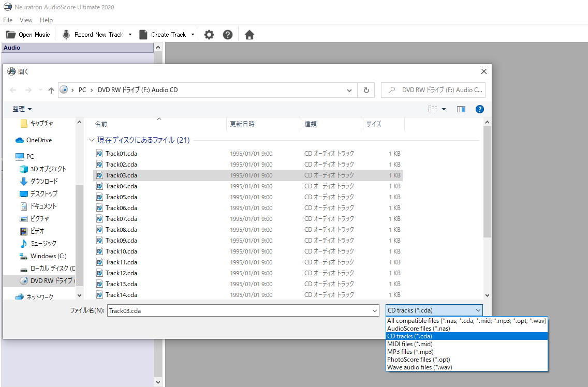Open the View menu

(x=26, y=20)
